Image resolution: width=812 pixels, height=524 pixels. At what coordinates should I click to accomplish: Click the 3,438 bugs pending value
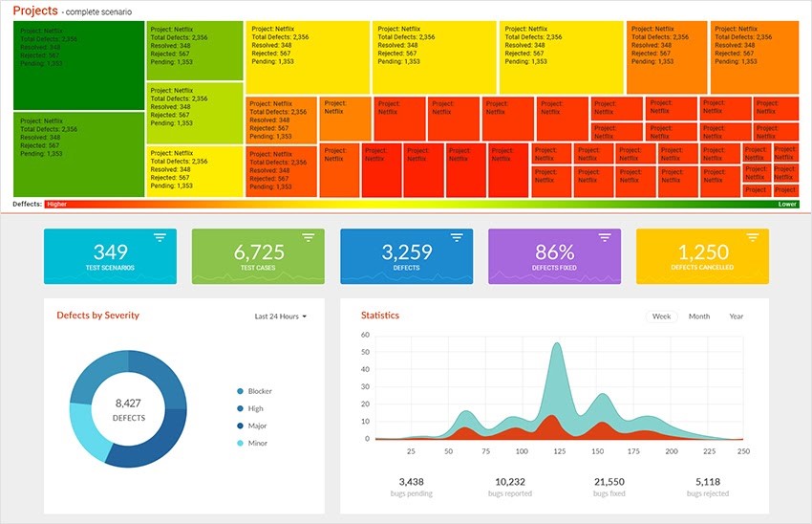[x=411, y=482]
